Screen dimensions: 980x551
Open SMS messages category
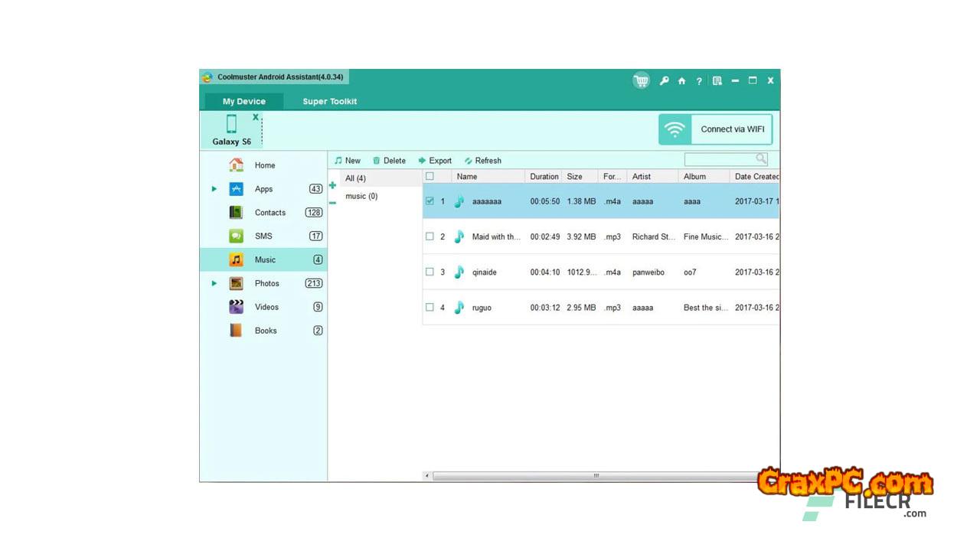point(263,236)
